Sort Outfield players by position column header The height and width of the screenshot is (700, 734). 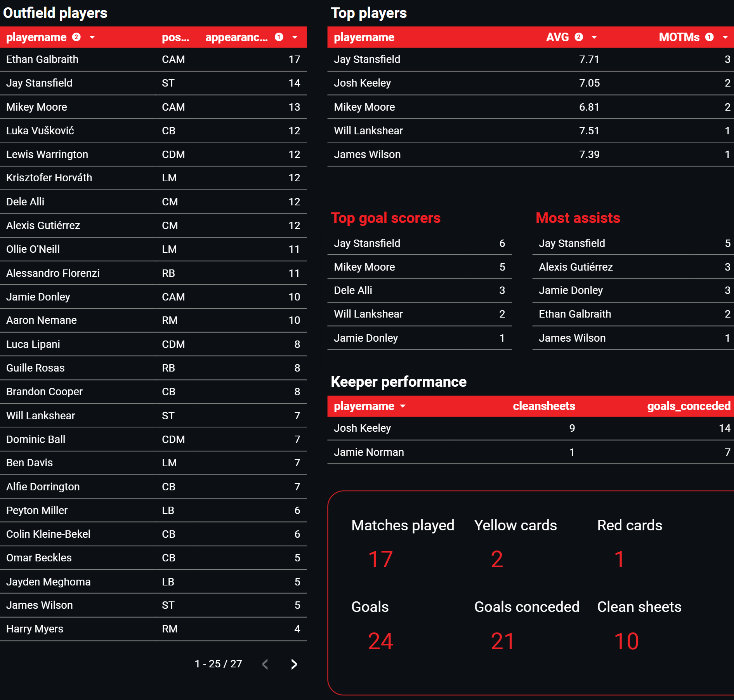(x=175, y=37)
